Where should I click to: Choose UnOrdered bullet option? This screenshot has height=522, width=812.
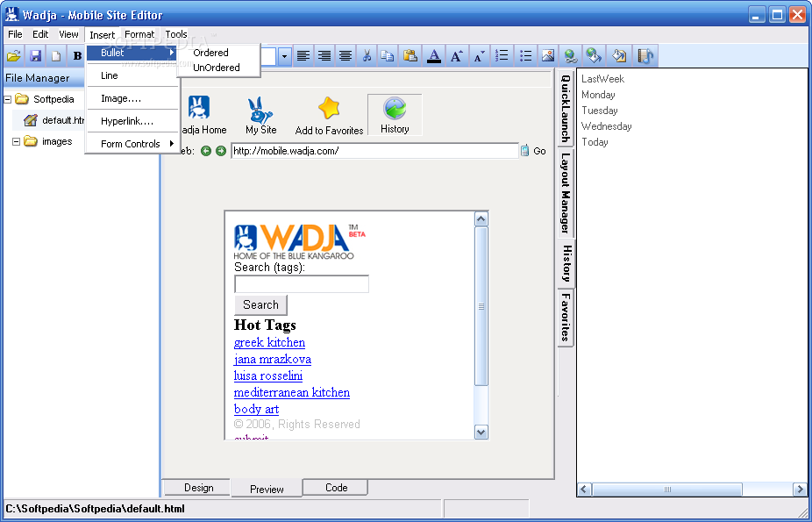[x=217, y=68]
